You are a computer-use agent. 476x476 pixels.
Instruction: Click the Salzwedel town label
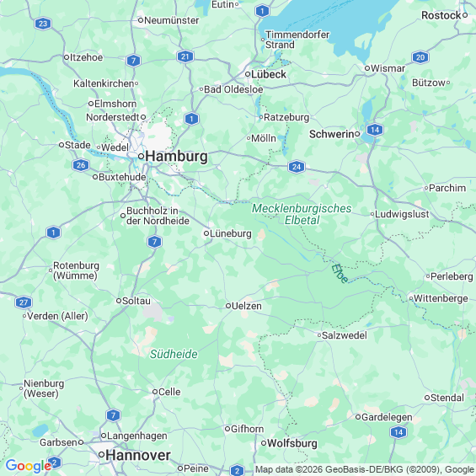point(345,335)
